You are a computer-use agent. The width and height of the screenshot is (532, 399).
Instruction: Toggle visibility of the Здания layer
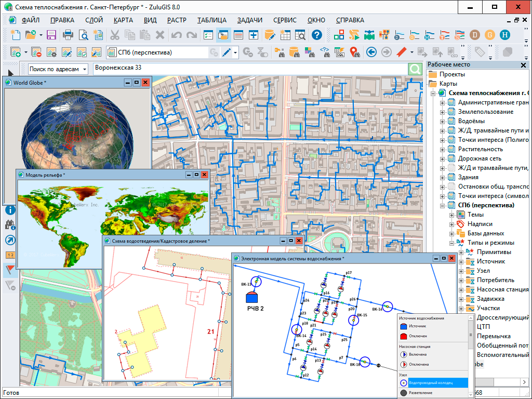pos(451,177)
